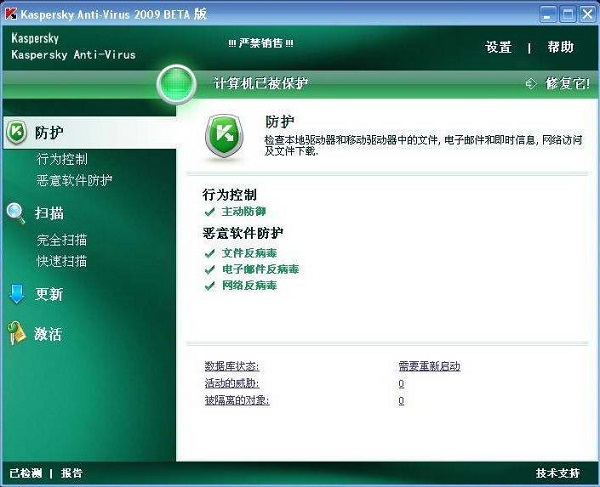Select 完全扫描 in the sidebar
Screen dimensions: 600x487
tap(62, 240)
